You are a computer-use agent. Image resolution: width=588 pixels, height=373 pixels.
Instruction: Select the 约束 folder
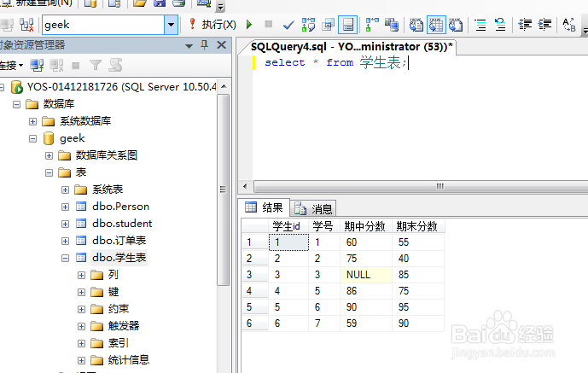[118, 309]
